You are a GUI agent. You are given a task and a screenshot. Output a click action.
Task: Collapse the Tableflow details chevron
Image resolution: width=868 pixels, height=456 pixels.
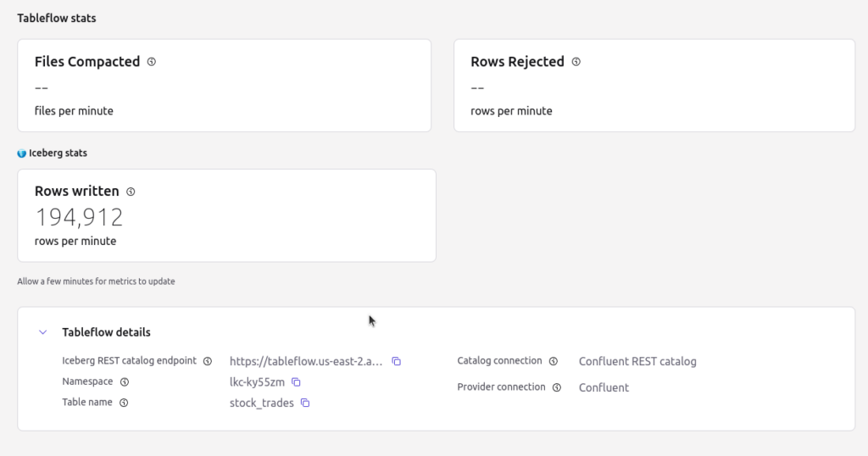coord(42,332)
